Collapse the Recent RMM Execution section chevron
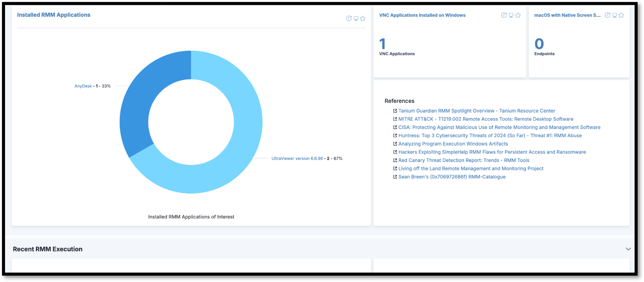 pyautogui.click(x=628, y=249)
